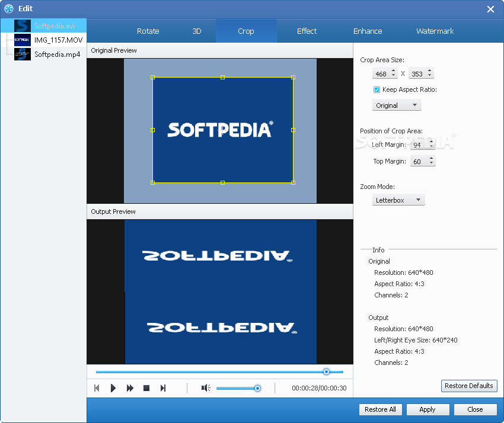
Task: Click the IMG_1157.MOV thumbnail
Action: (23, 40)
